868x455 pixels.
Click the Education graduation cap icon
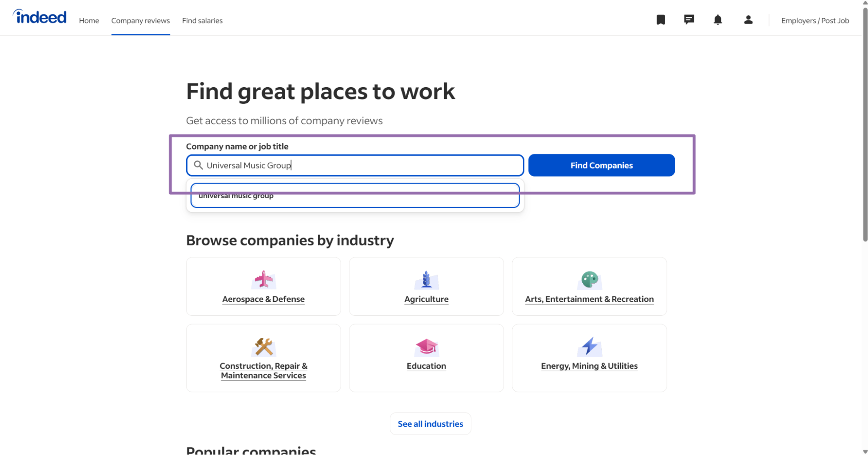point(426,347)
